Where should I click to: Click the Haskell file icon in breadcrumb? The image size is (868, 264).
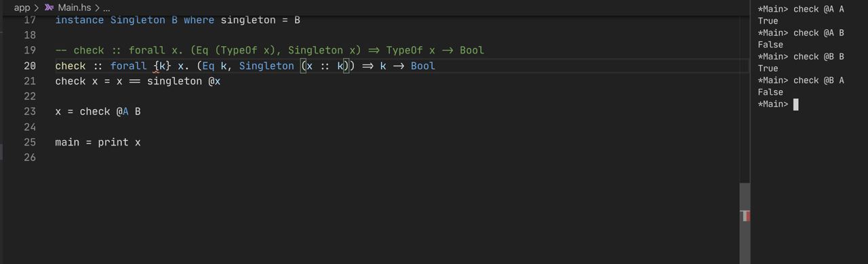[x=49, y=7]
